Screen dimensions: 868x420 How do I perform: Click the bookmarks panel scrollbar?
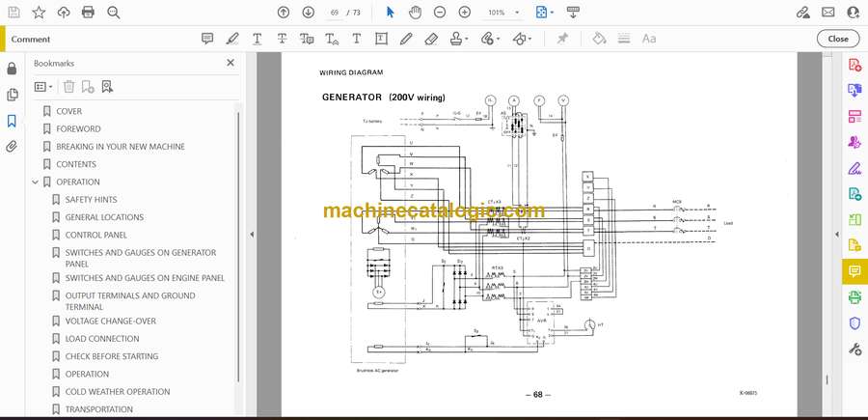click(238, 246)
